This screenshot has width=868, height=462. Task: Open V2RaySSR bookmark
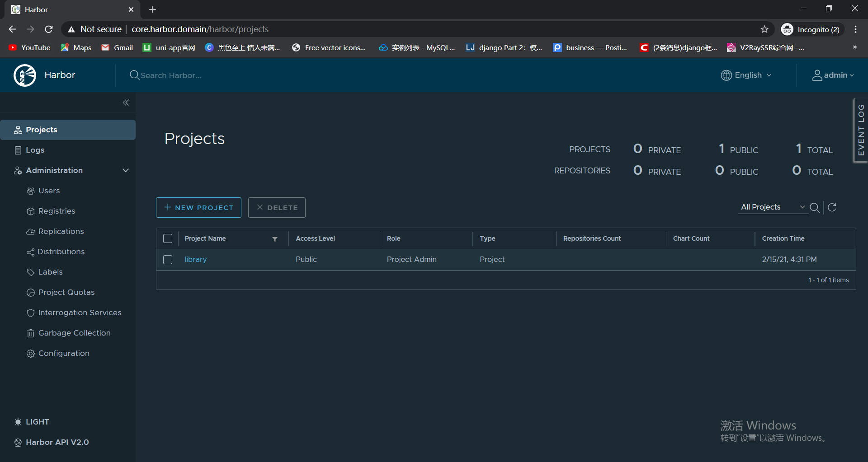765,47
